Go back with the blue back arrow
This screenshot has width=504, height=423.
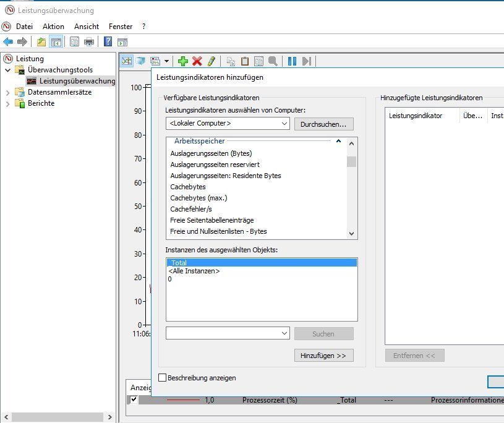point(8,42)
